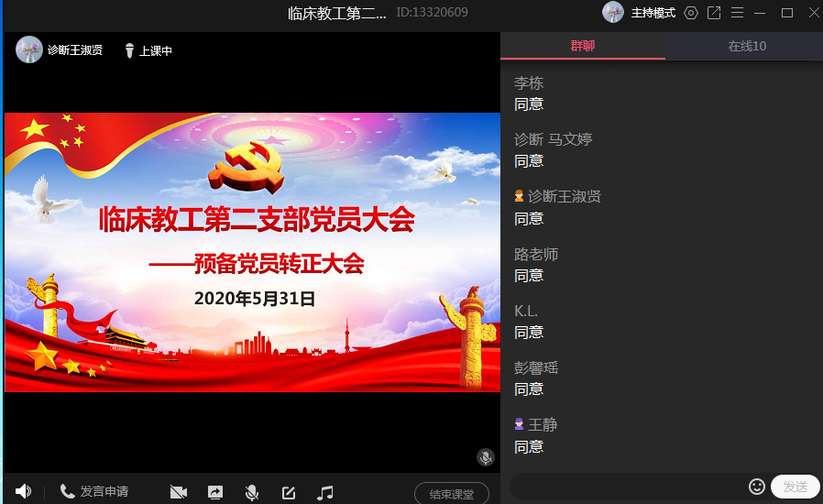Click the pop-out window icon
The width and height of the screenshot is (823, 504).
pyautogui.click(x=714, y=13)
